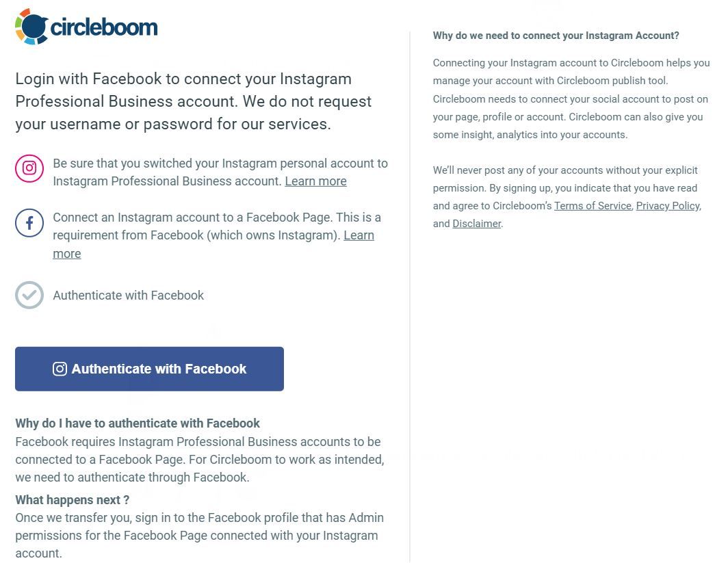Viewport: 728px width, 563px height.
Task: Select the Authenticate with Facebook step label
Action: (128, 295)
